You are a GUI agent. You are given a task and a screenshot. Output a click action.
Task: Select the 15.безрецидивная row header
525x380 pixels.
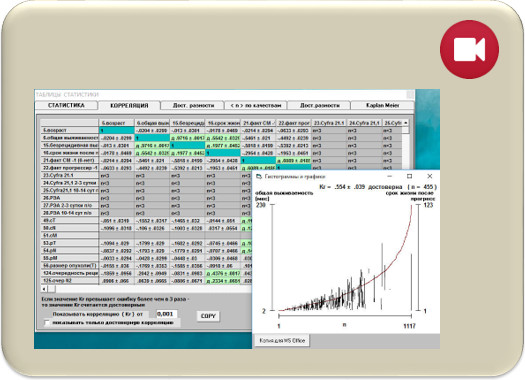pos(70,145)
